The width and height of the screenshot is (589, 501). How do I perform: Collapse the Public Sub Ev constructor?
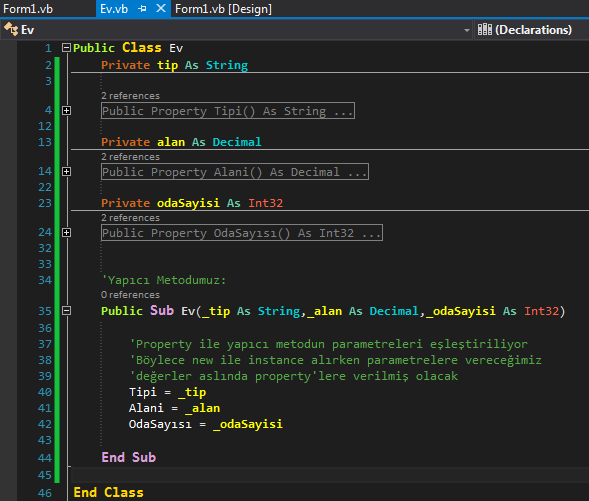(66, 311)
